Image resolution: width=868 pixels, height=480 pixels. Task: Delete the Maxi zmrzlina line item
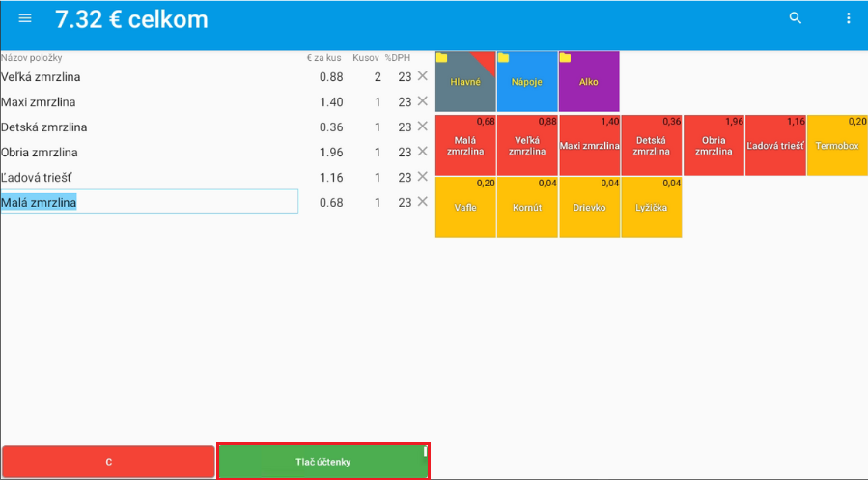[x=422, y=101]
